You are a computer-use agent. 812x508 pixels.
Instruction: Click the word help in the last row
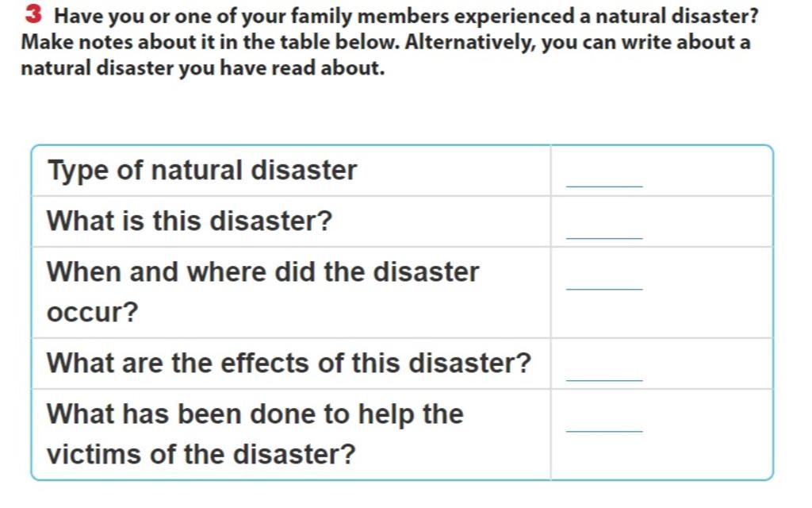[387, 414]
